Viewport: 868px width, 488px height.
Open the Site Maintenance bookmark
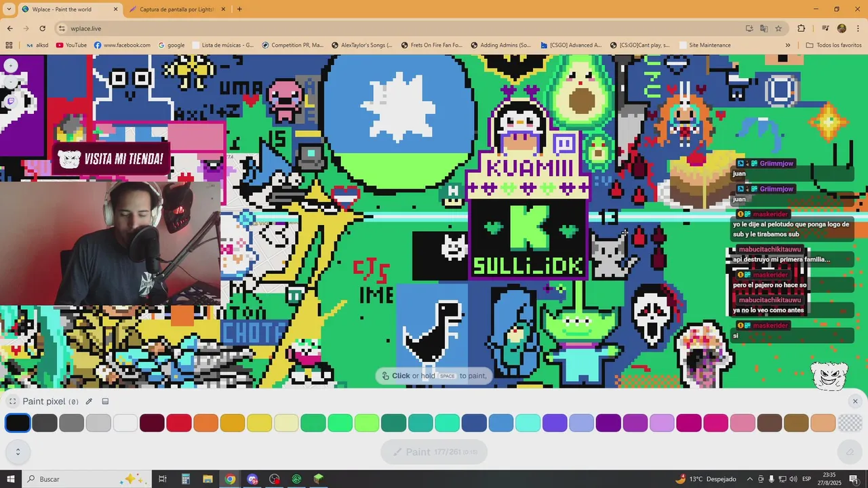tap(704, 45)
